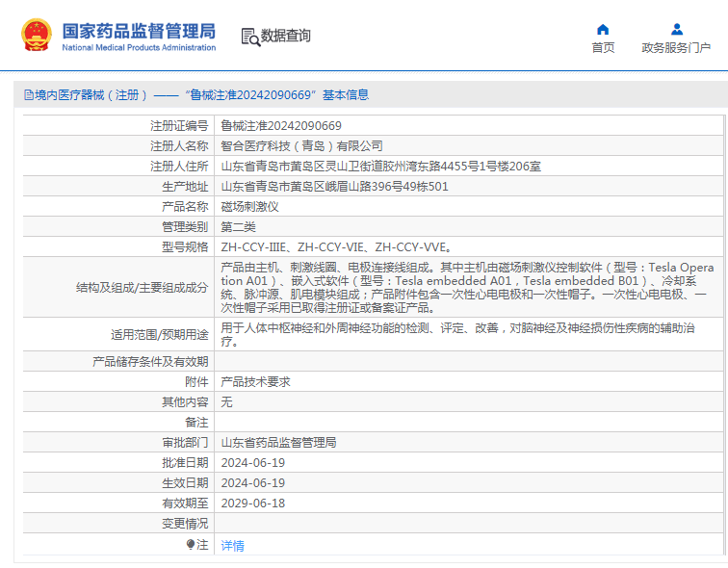728x568 pixels.
Task: Select attachment value 产品技术要求
Action: click(x=255, y=382)
